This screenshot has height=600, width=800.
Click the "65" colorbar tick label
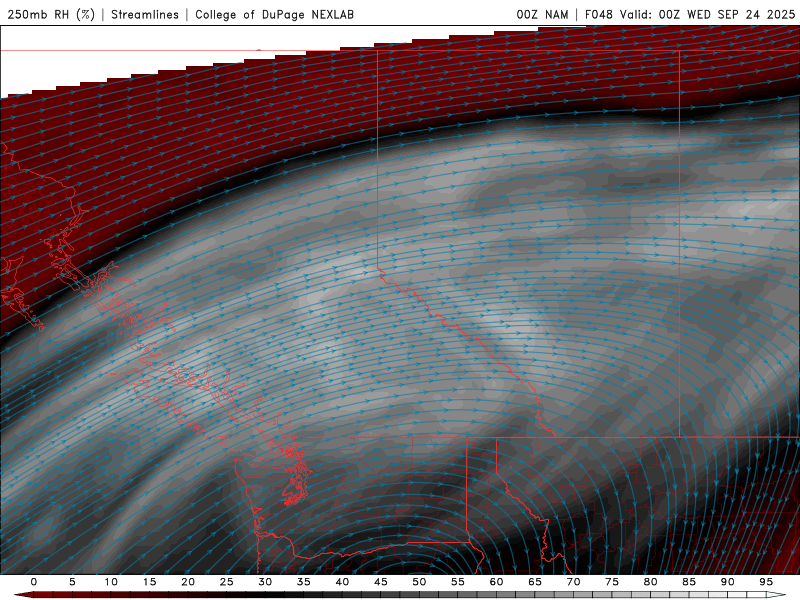point(535,582)
